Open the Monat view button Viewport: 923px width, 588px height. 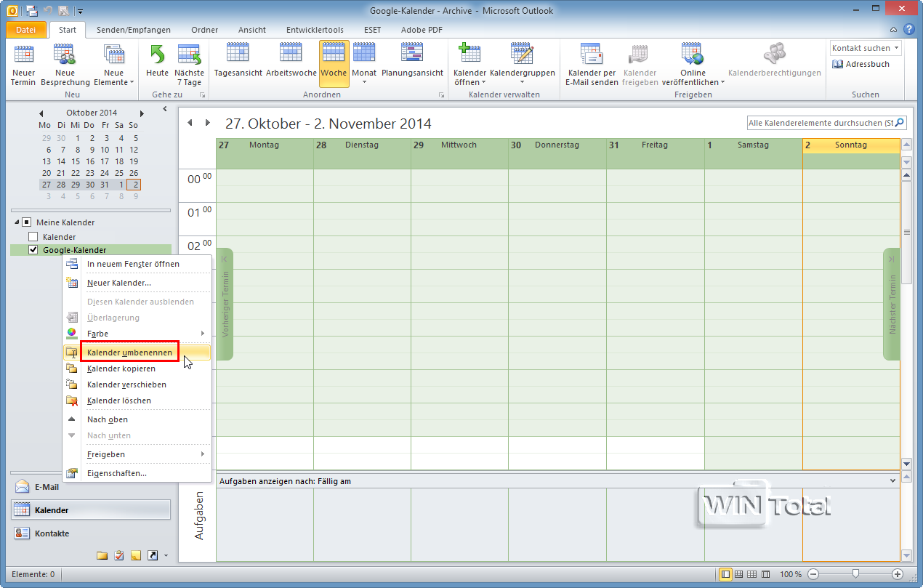364,65
